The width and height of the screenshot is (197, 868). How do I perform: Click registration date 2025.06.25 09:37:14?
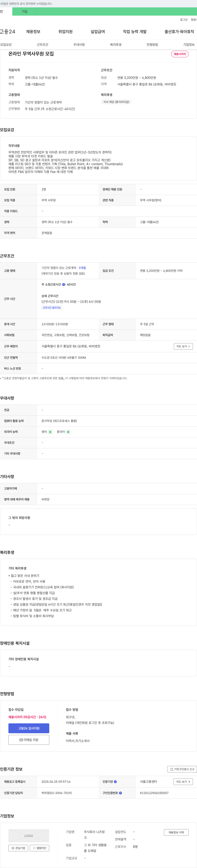click(56, 782)
